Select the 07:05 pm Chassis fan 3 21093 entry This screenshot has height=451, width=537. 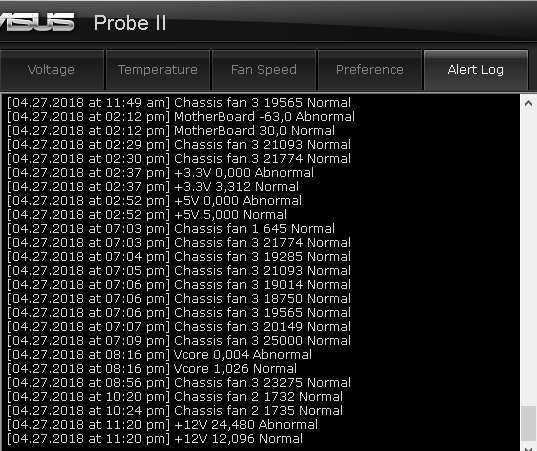click(179, 271)
